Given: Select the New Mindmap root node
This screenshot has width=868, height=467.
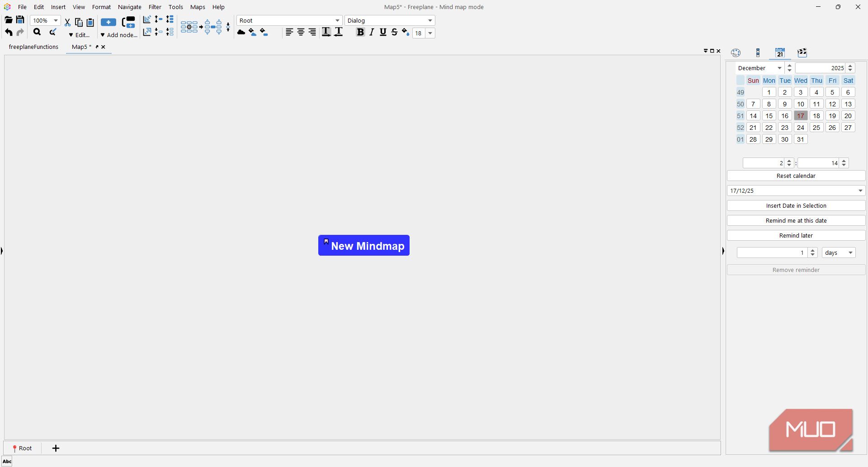Looking at the screenshot, I should 364,245.
